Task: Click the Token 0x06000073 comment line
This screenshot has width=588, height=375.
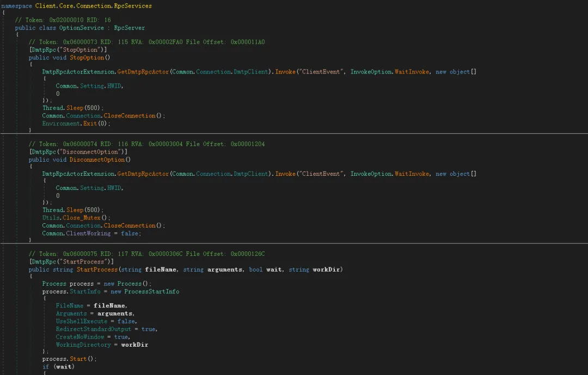Action: coord(146,42)
